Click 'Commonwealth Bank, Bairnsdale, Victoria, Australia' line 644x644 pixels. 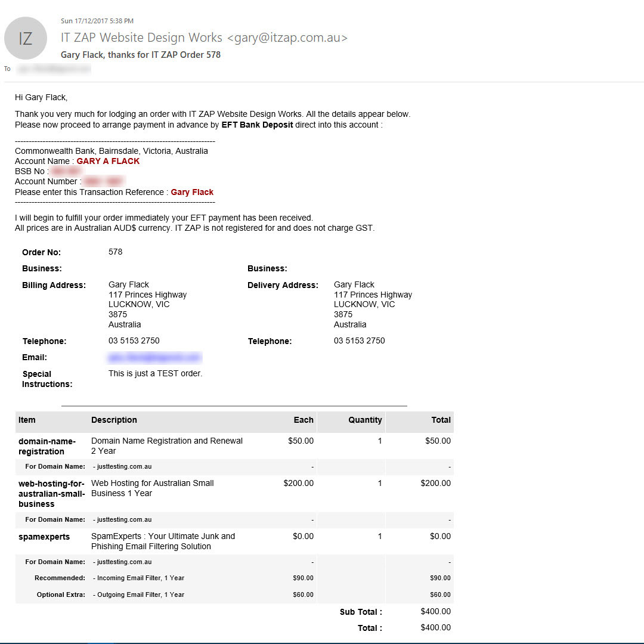point(112,151)
